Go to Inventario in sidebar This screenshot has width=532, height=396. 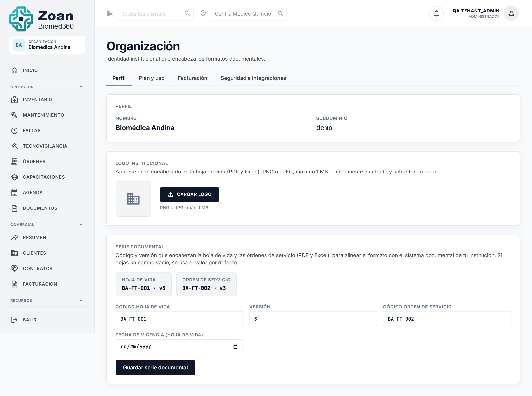(47, 100)
